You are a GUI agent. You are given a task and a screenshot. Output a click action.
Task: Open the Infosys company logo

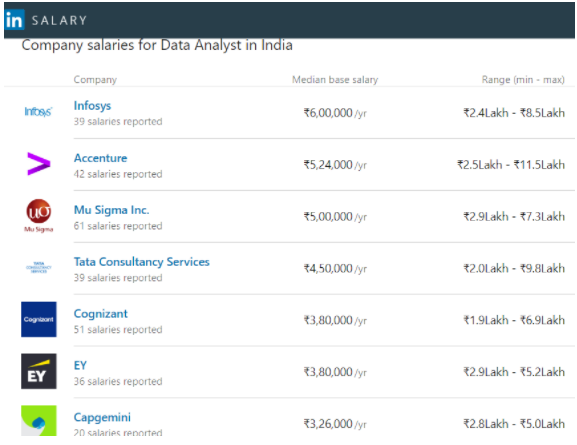38,112
